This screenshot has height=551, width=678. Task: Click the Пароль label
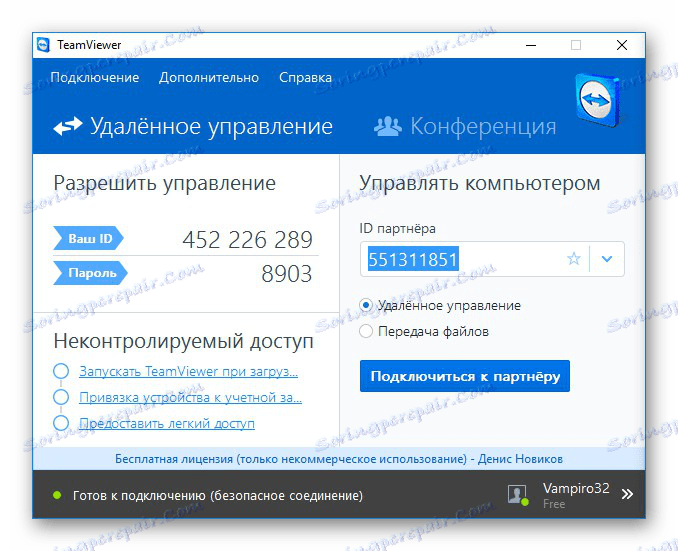pyautogui.click(x=90, y=273)
